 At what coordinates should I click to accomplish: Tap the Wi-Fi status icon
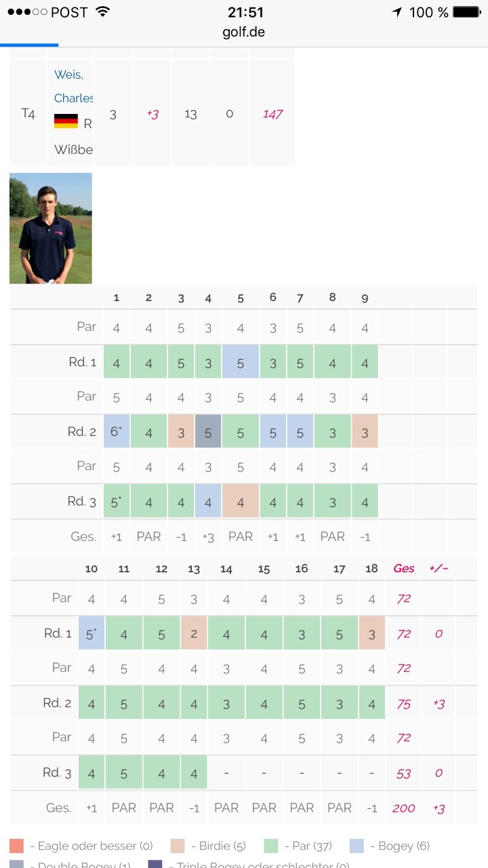(x=102, y=12)
